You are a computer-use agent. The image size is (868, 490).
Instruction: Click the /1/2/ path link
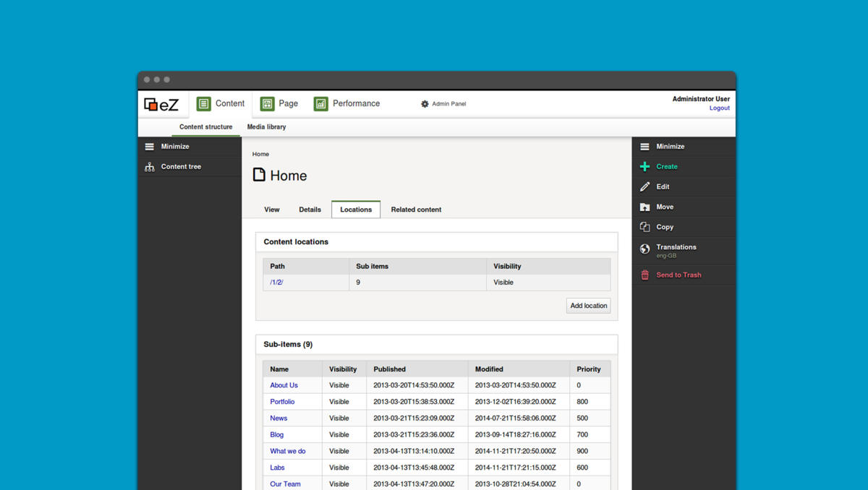(x=276, y=282)
